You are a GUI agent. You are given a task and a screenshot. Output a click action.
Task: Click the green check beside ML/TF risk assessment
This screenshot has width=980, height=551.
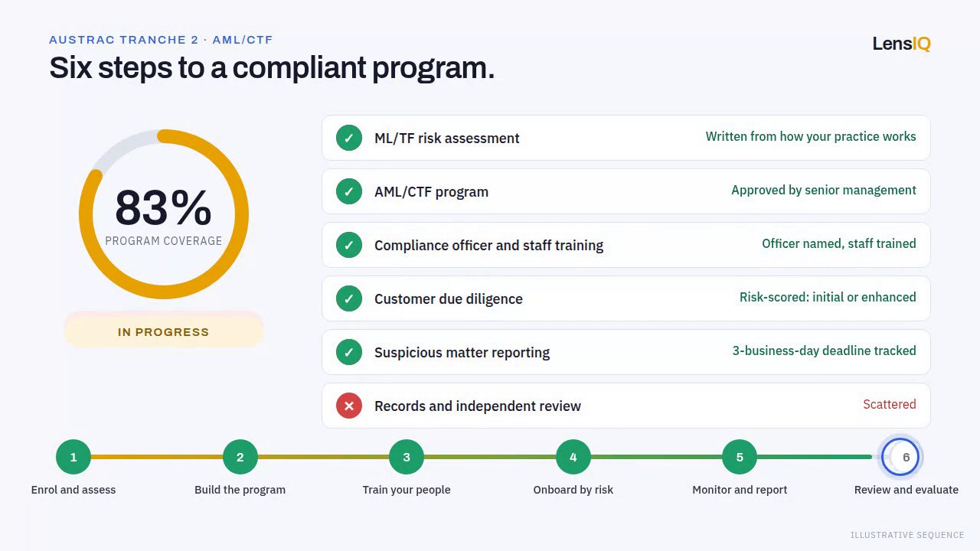coord(349,138)
